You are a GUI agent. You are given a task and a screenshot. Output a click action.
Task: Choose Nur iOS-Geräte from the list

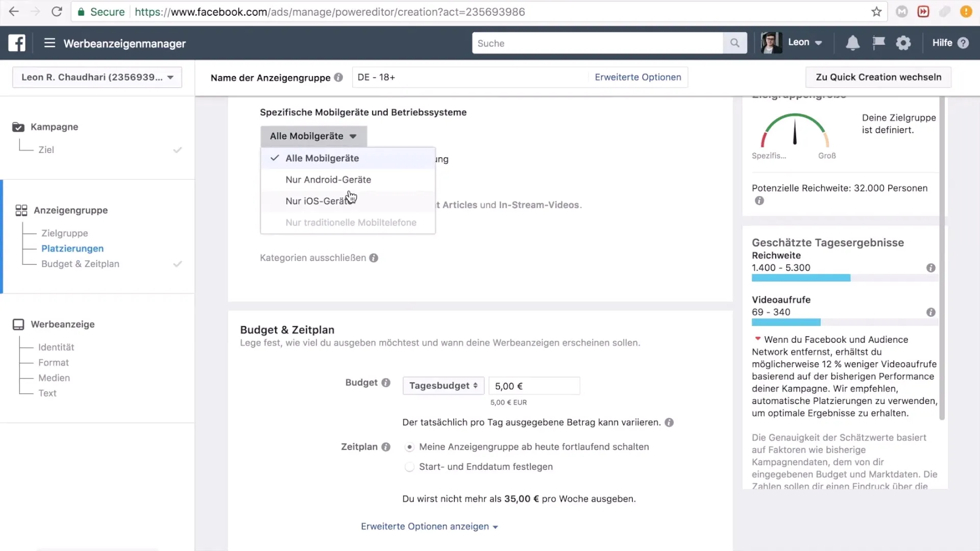[x=348, y=201]
